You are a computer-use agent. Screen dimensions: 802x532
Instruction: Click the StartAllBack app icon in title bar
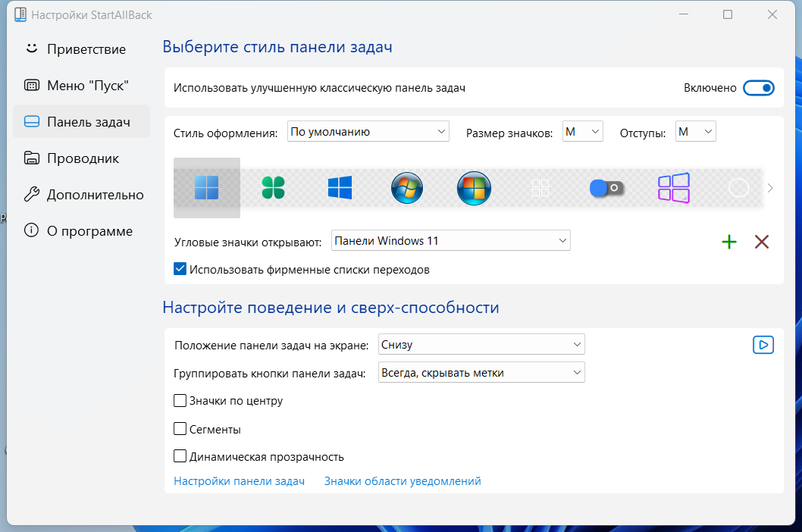[x=20, y=15]
